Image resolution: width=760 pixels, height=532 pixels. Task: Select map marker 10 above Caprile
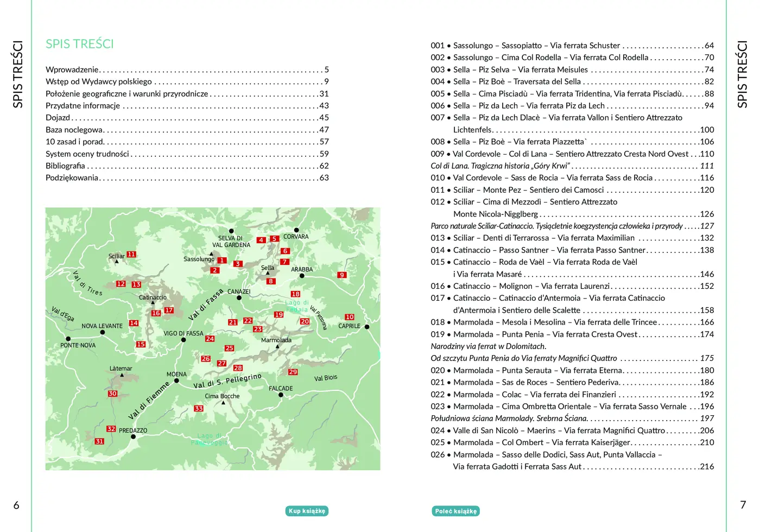pyautogui.click(x=349, y=317)
